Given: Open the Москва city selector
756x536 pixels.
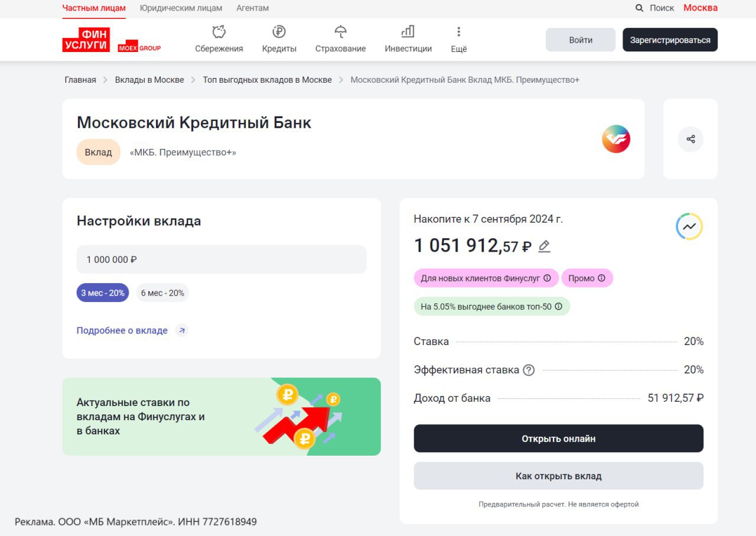Looking at the screenshot, I should tap(700, 8).
